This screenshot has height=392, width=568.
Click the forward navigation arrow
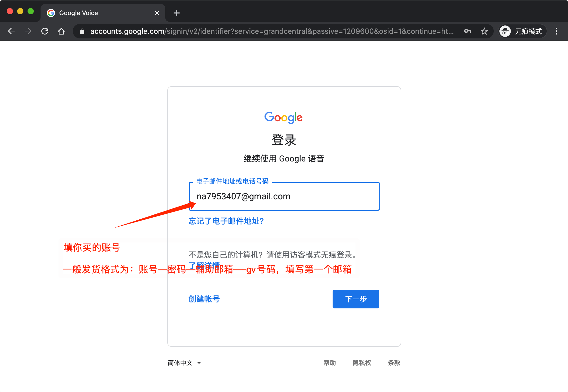click(x=28, y=31)
